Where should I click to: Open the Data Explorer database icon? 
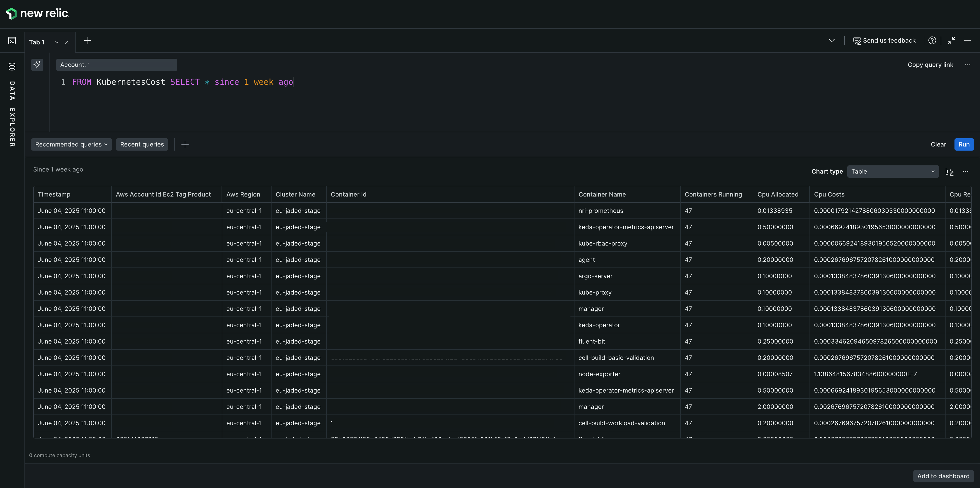pos(12,67)
